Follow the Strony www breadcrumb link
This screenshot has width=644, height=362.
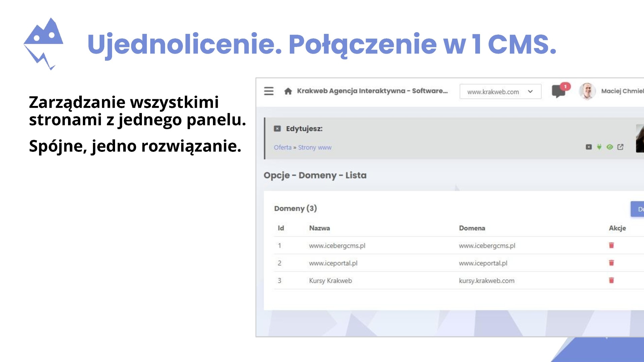pyautogui.click(x=315, y=147)
